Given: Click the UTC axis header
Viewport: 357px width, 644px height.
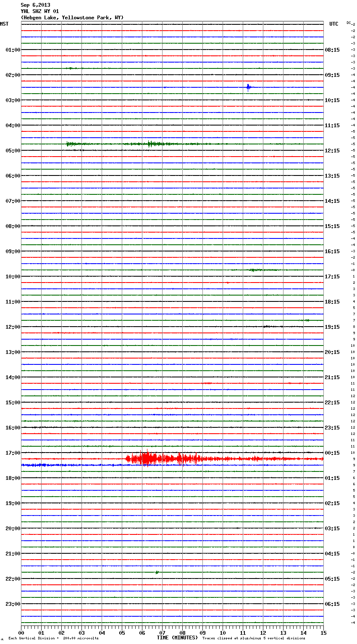Looking at the screenshot, I should (x=333, y=24).
